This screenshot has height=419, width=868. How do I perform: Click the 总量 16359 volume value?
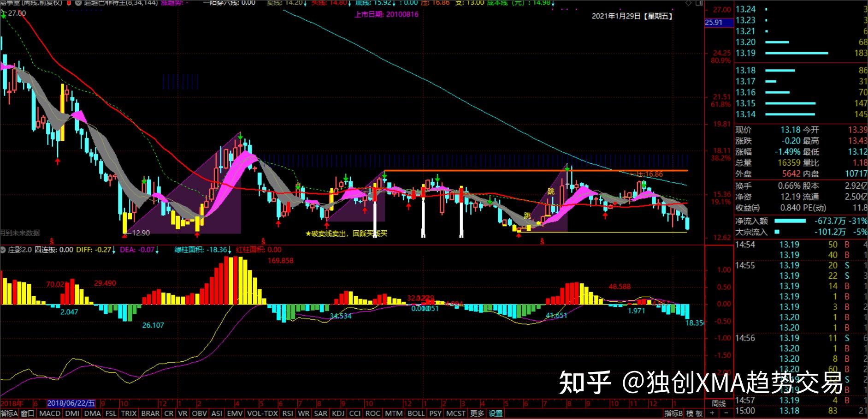[x=789, y=163]
